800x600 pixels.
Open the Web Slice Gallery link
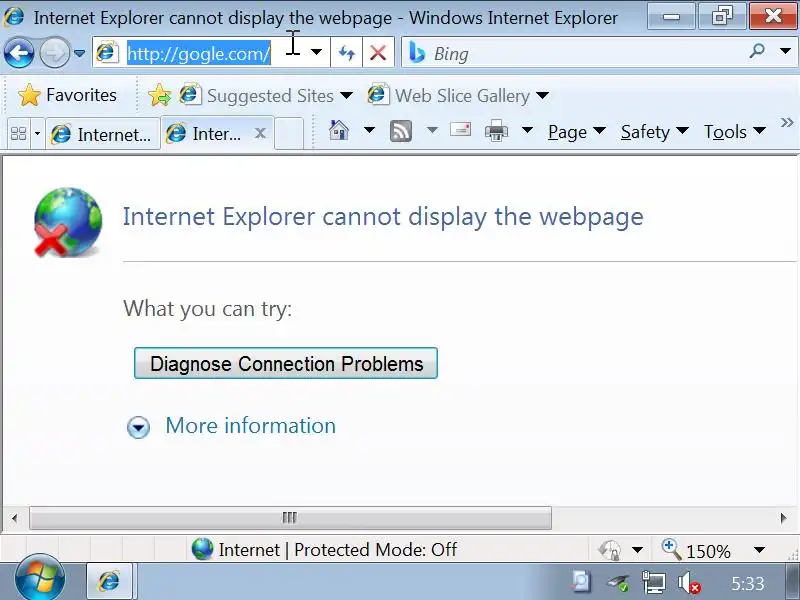click(x=449, y=95)
